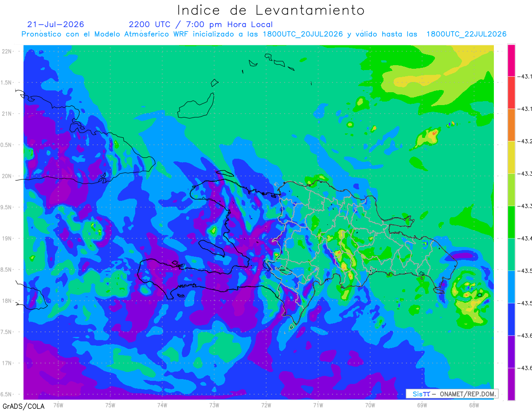Click the "20N" latitude label

coord(7,176)
